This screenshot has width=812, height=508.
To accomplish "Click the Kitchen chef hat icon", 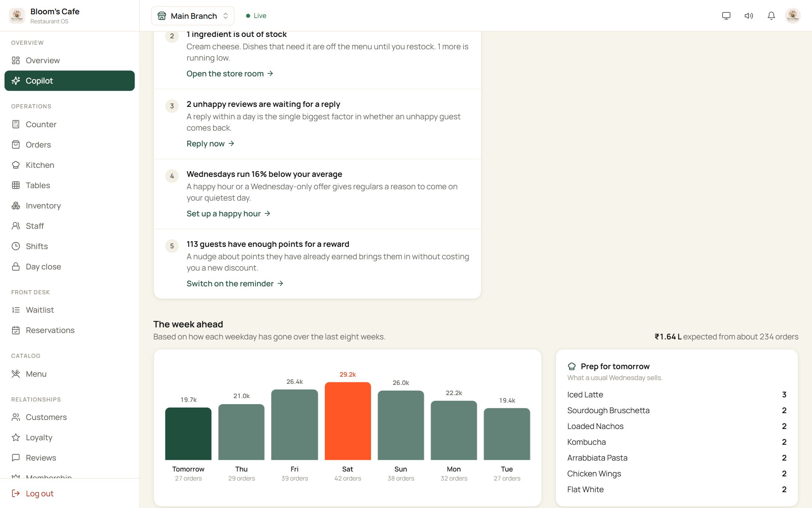I will 16,165.
